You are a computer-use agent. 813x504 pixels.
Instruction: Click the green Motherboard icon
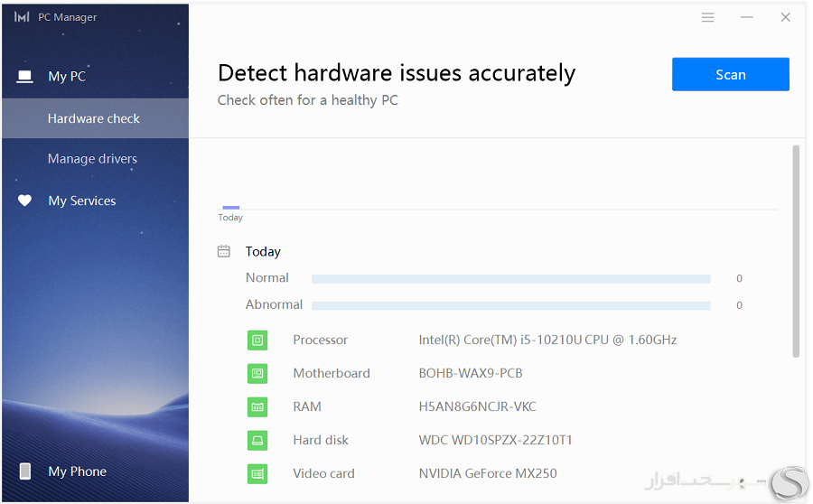(x=257, y=373)
